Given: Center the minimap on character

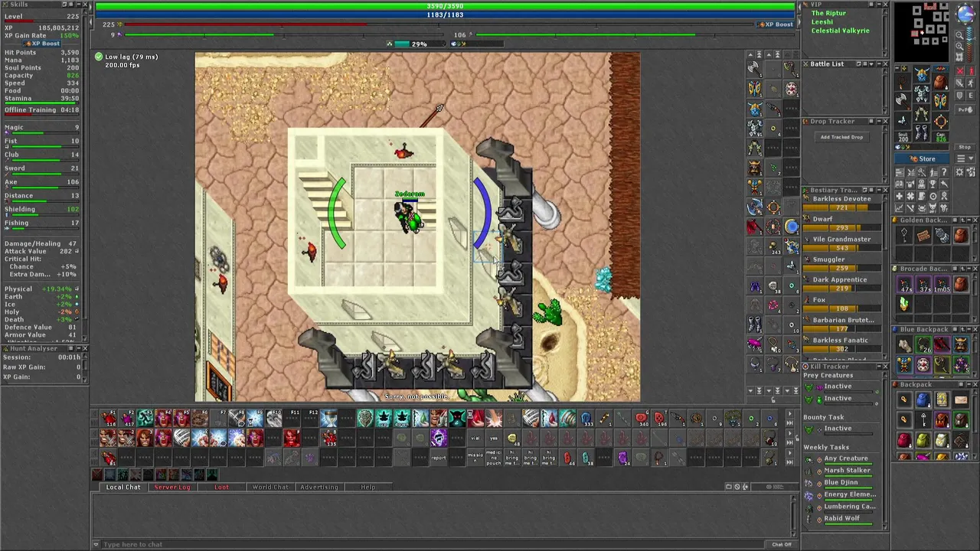Looking at the screenshot, I should pos(959,57).
